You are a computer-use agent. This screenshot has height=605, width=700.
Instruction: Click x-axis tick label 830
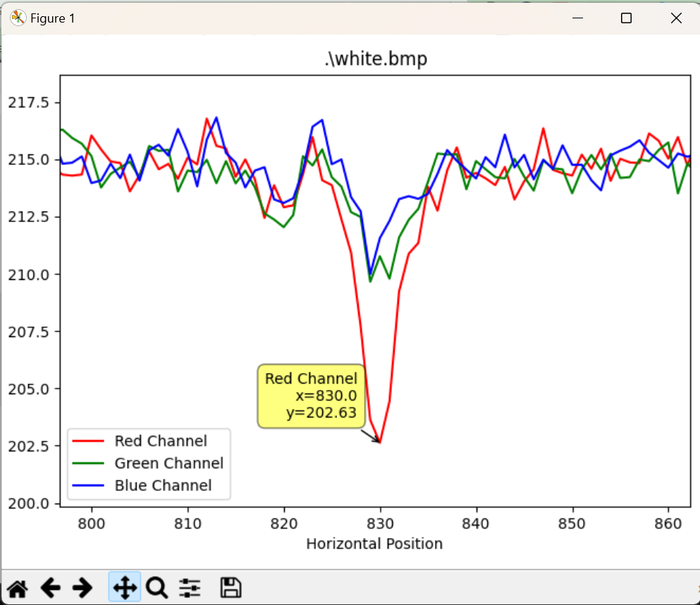(x=381, y=523)
